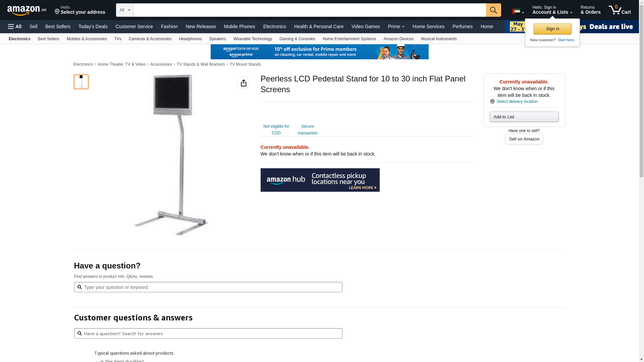Click the share icon on the product image

coord(244,83)
